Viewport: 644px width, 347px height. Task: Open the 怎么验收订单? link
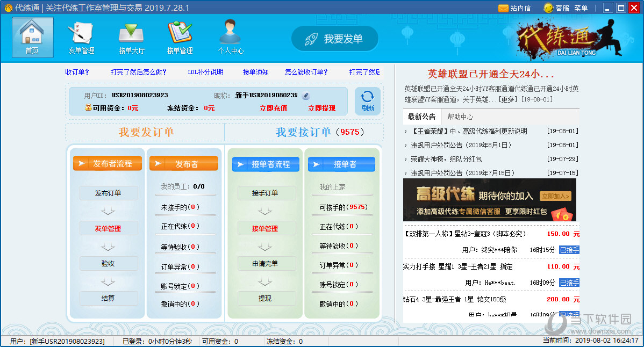pyautogui.click(x=306, y=72)
